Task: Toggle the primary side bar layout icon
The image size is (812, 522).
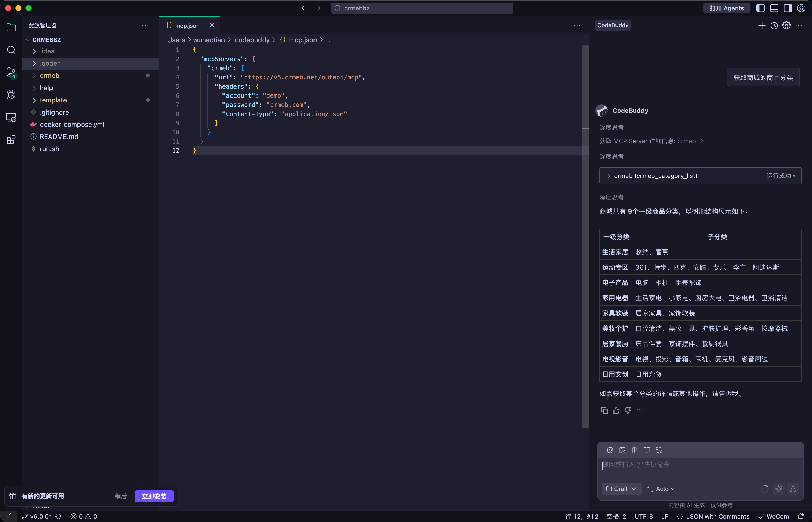Action: (x=761, y=8)
